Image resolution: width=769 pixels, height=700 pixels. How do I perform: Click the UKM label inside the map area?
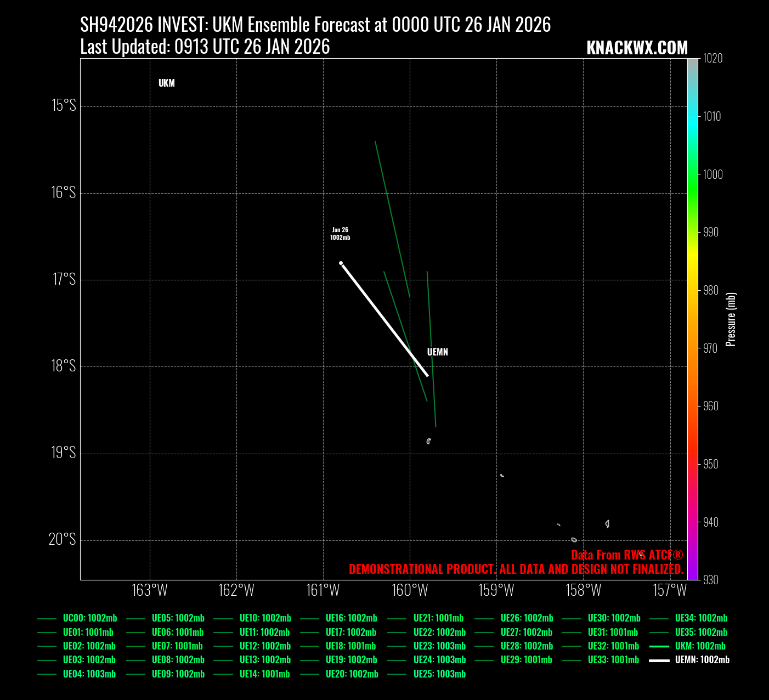click(167, 83)
